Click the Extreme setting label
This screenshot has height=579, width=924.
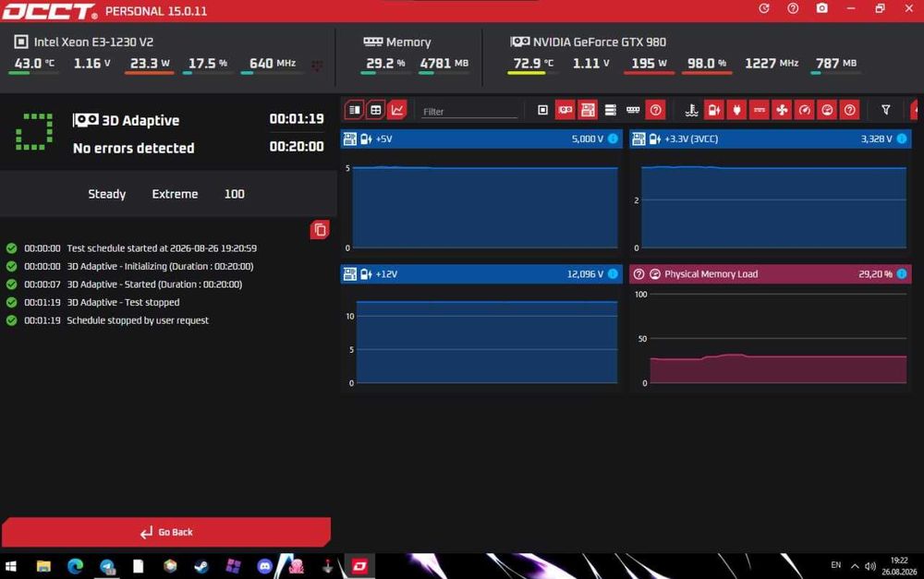coord(175,194)
